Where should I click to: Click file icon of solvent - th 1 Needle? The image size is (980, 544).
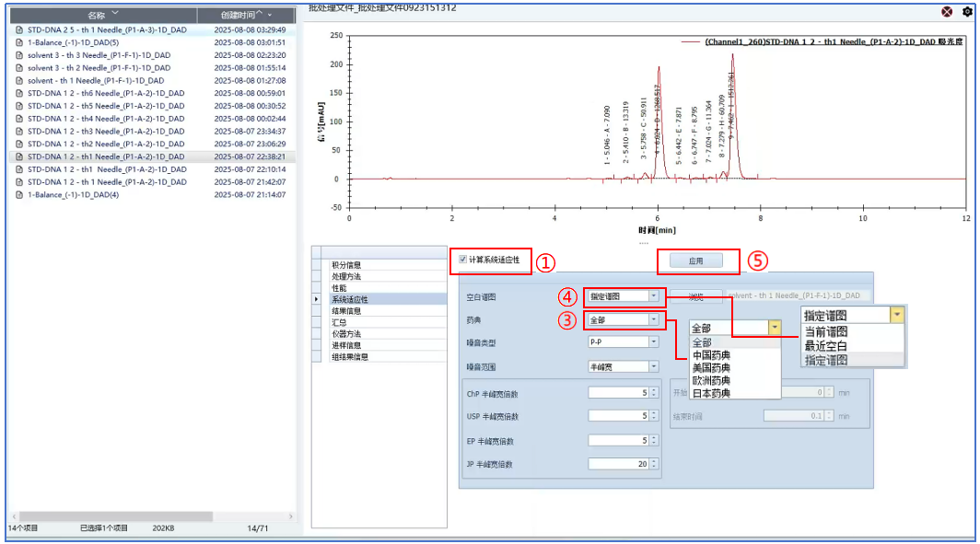(x=19, y=81)
